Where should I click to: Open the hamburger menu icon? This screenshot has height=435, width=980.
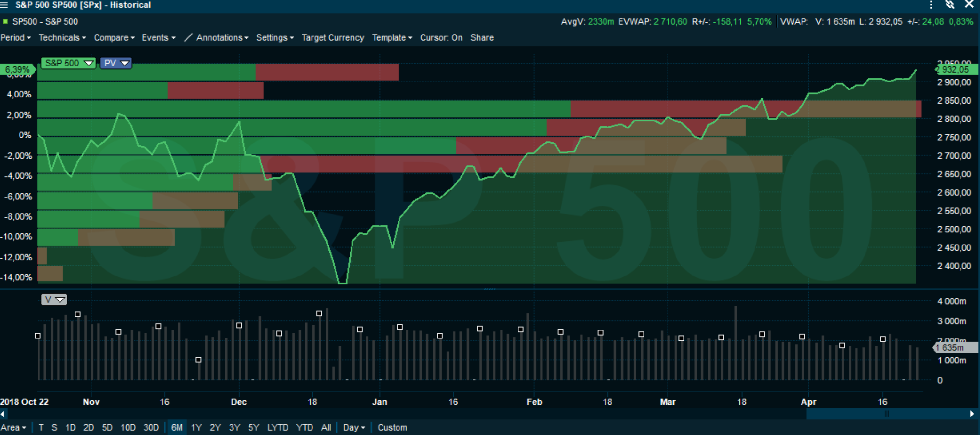(x=4, y=5)
